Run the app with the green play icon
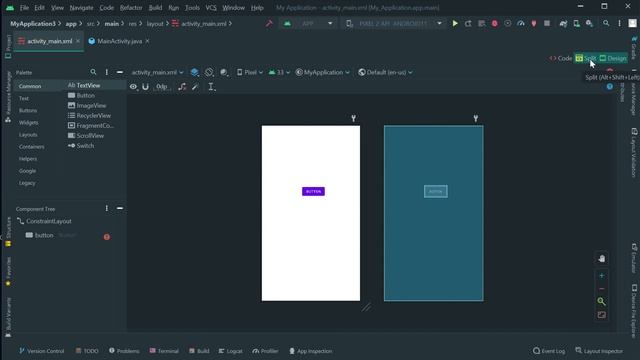 point(455,24)
